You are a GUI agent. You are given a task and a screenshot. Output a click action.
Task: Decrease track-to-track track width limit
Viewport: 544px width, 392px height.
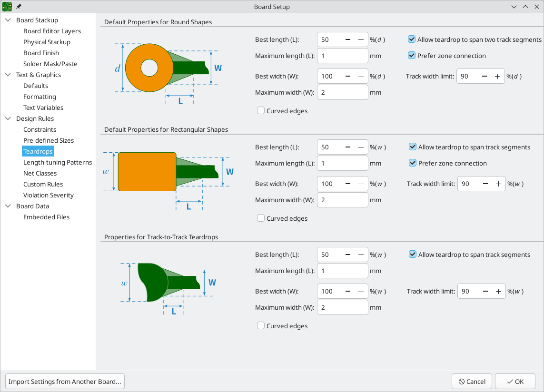[485, 291]
